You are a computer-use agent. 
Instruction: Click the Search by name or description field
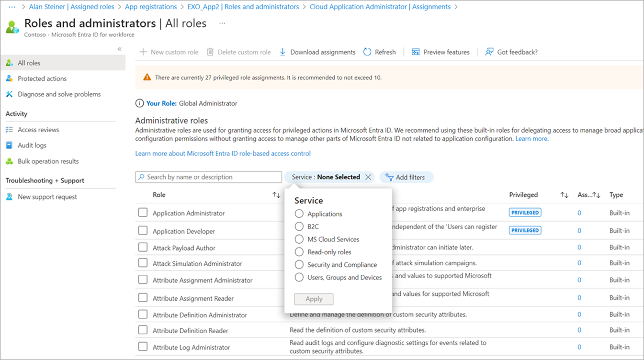(208, 177)
